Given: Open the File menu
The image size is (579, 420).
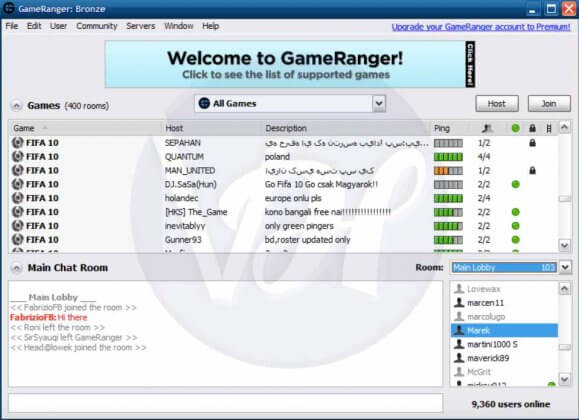Looking at the screenshot, I should coord(12,26).
